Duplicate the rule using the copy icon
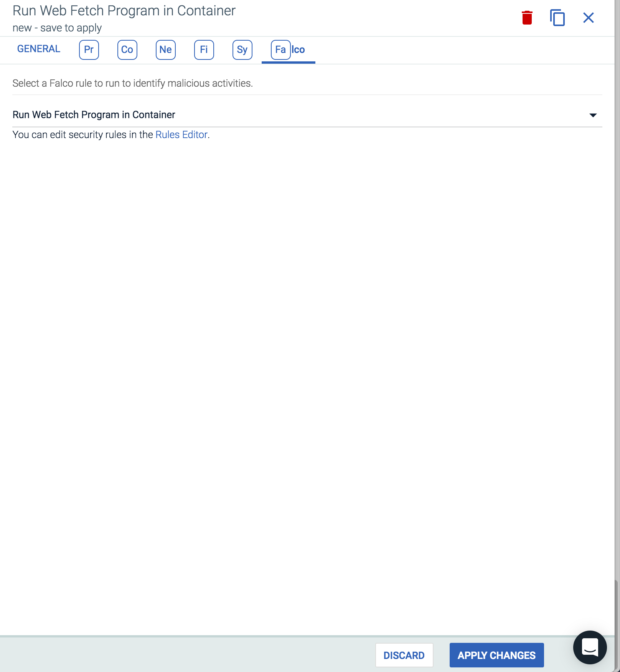 click(x=557, y=18)
